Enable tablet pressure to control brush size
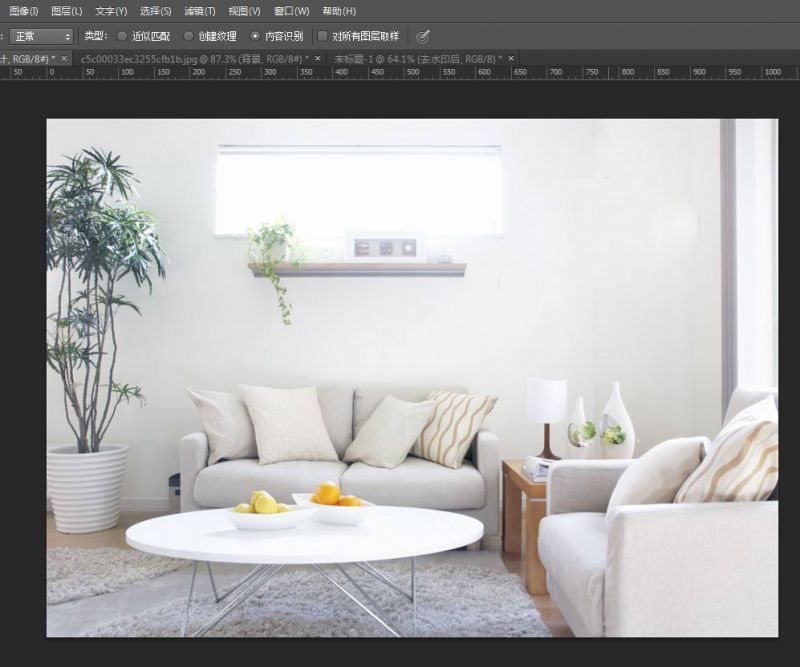800x667 pixels. click(x=425, y=36)
